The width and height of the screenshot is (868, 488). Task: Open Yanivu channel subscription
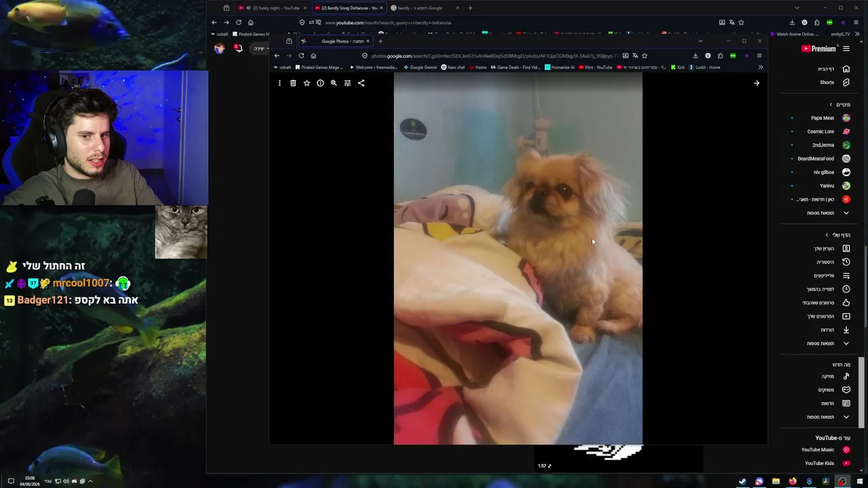(821, 186)
